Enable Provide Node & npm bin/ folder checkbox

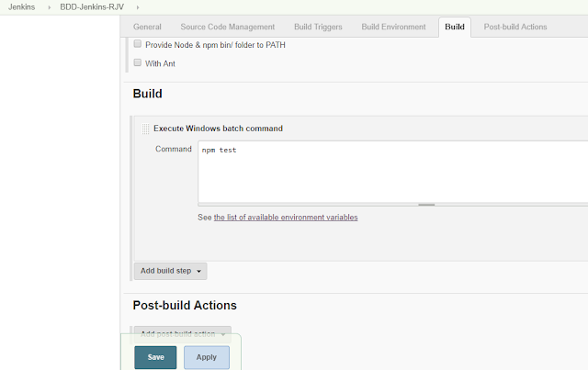138,44
